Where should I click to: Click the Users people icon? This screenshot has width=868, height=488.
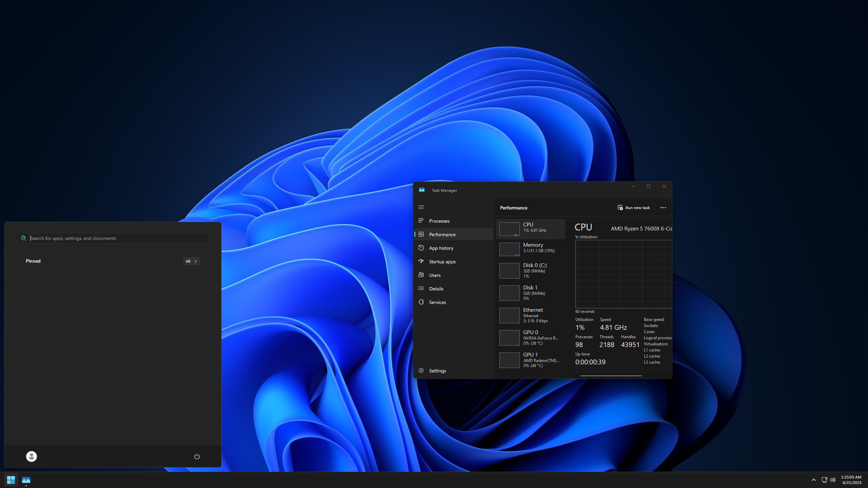tap(421, 275)
